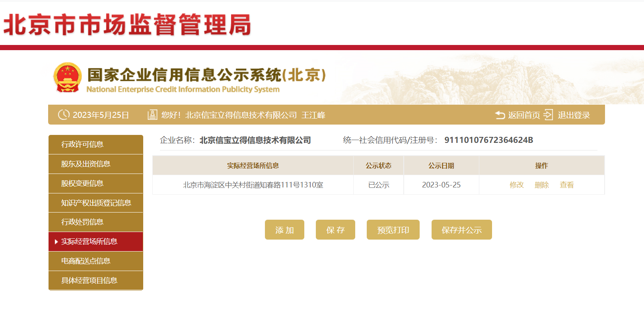
Task: Click 预览打印 button
Action: point(393,230)
